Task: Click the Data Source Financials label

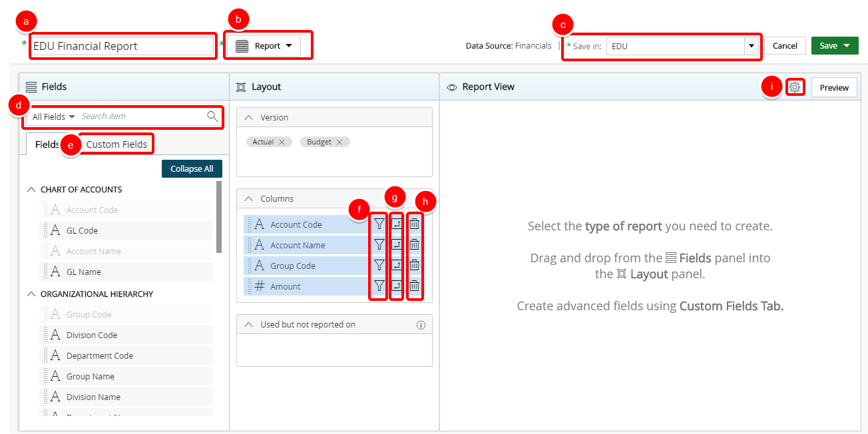Action: point(509,46)
